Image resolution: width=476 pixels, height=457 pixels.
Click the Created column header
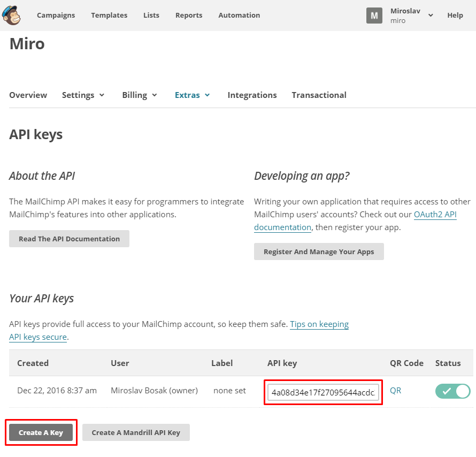tap(33, 363)
